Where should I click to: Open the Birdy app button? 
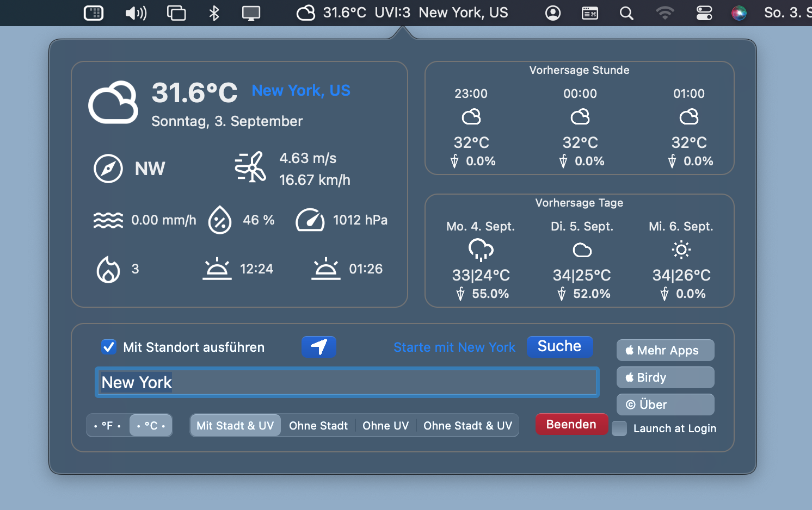665,377
